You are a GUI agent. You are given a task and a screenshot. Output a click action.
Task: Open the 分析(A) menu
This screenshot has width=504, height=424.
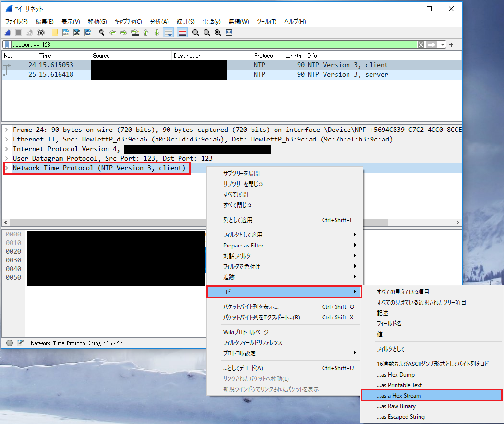pyautogui.click(x=159, y=22)
